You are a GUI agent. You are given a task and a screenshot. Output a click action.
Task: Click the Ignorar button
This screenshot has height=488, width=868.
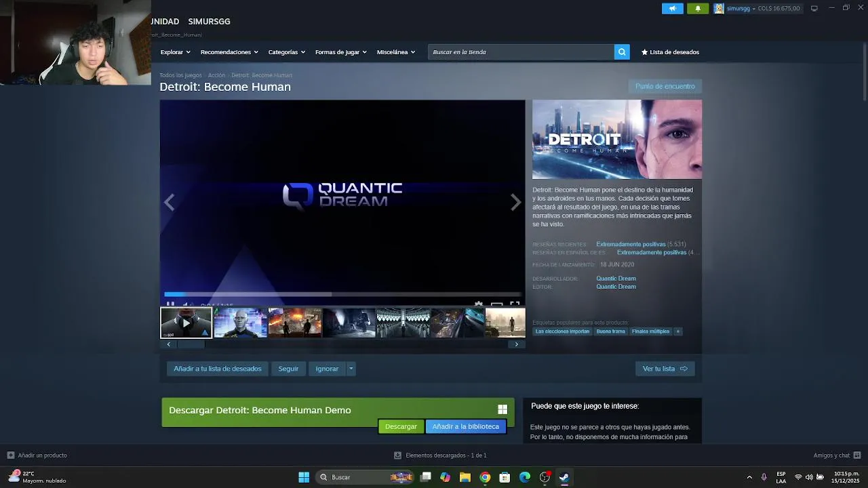327,369
